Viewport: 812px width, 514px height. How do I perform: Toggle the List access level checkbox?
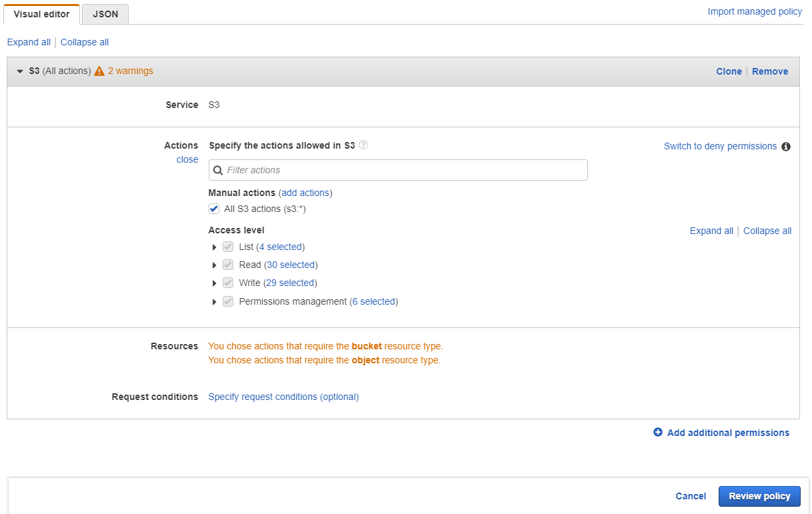228,247
